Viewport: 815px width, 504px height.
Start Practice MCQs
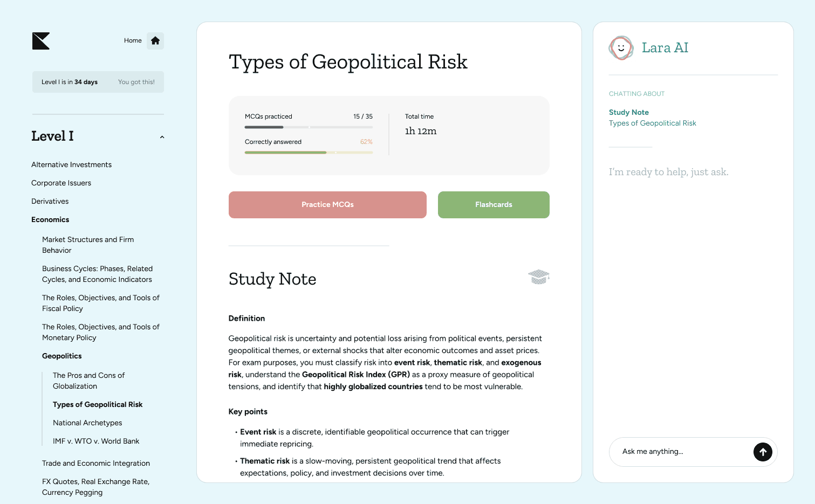[x=327, y=205]
